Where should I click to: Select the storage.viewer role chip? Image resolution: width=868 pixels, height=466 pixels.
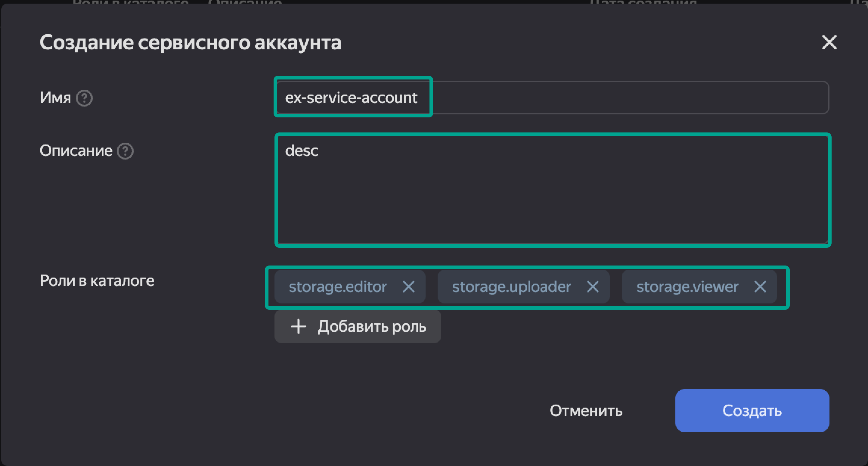687,287
